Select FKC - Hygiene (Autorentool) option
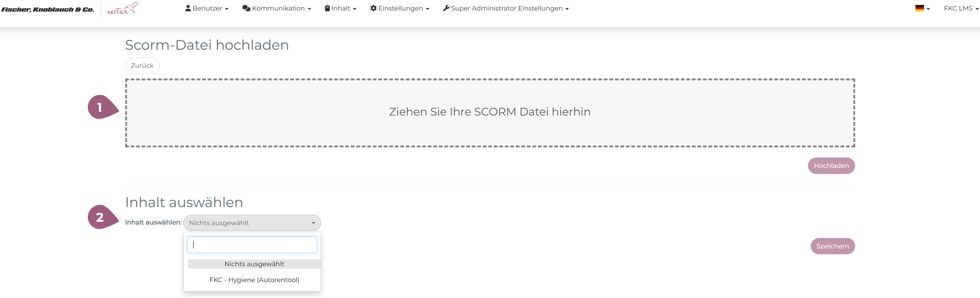The height and width of the screenshot is (298, 980). click(x=254, y=280)
